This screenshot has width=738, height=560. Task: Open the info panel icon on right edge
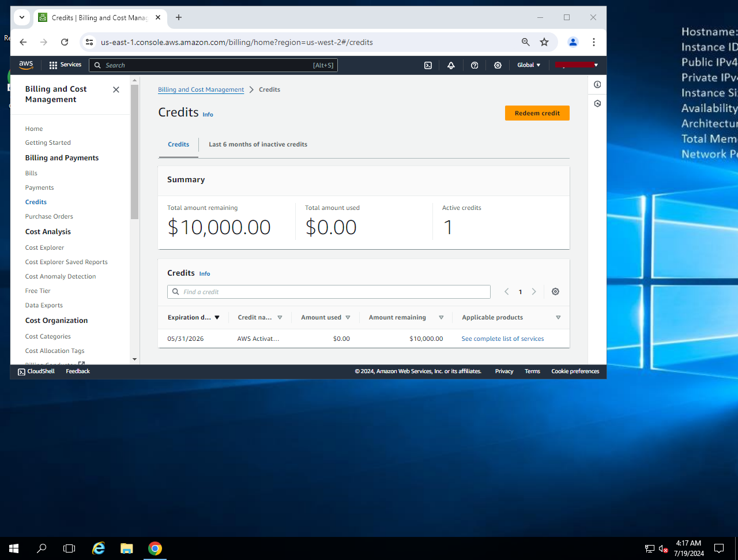coord(597,84)
